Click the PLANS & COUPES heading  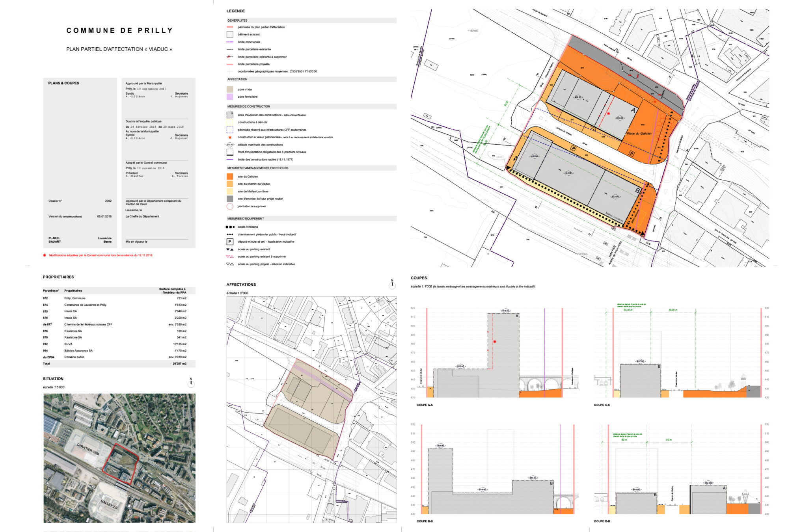pyautogui.click(x=63, y=83)
